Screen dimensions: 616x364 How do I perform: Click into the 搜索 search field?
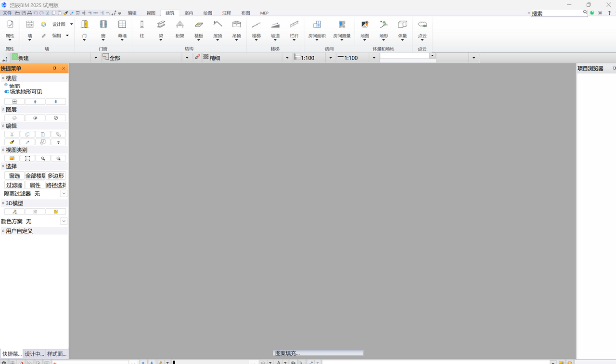coord(558,13)
